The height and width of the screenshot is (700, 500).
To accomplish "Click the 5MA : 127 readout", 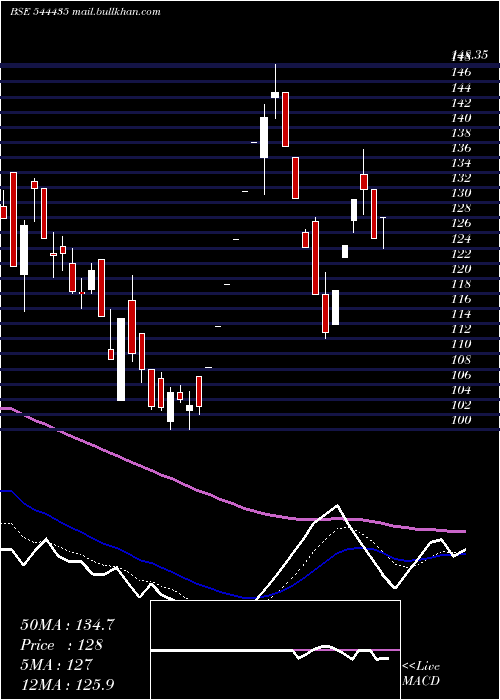I will click(x=56, y=665).
